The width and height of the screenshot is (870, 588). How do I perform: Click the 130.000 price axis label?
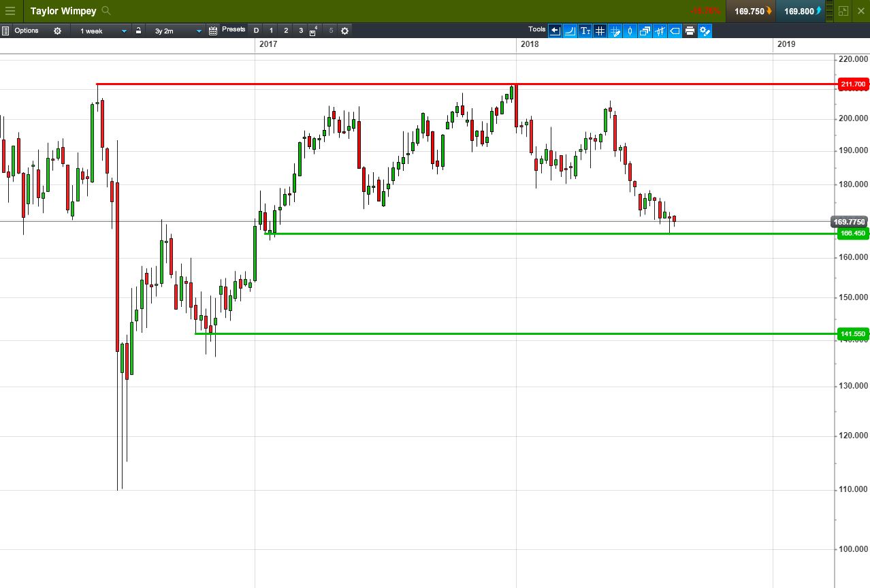[854, 387]
